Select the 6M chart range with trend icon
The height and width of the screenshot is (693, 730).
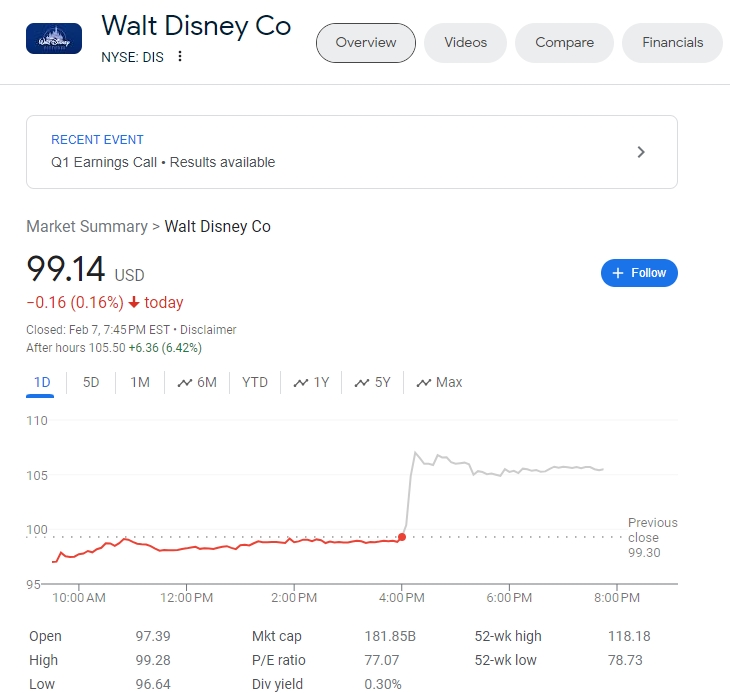click(x=197, y=382)
